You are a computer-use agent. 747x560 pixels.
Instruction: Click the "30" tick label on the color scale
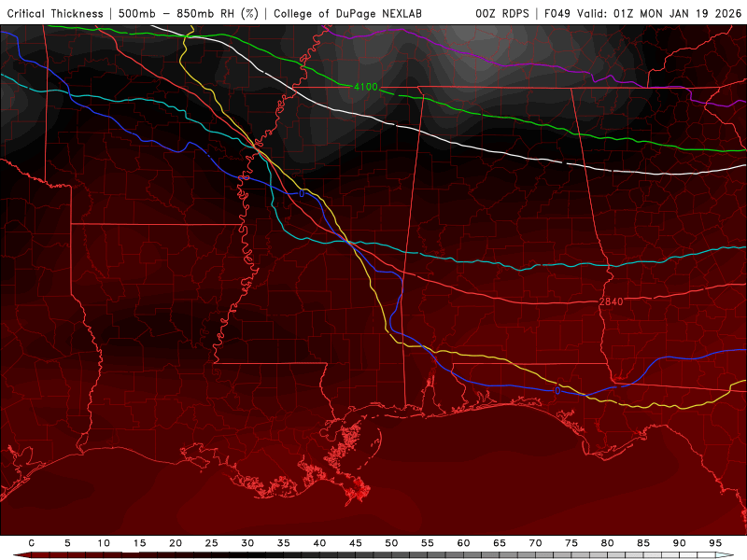tap(247, 543)
